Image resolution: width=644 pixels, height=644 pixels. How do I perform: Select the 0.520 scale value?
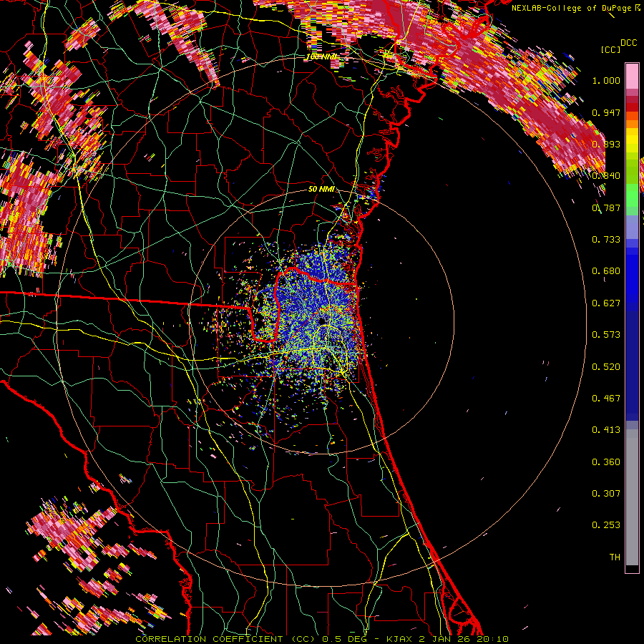click(606, 367)
